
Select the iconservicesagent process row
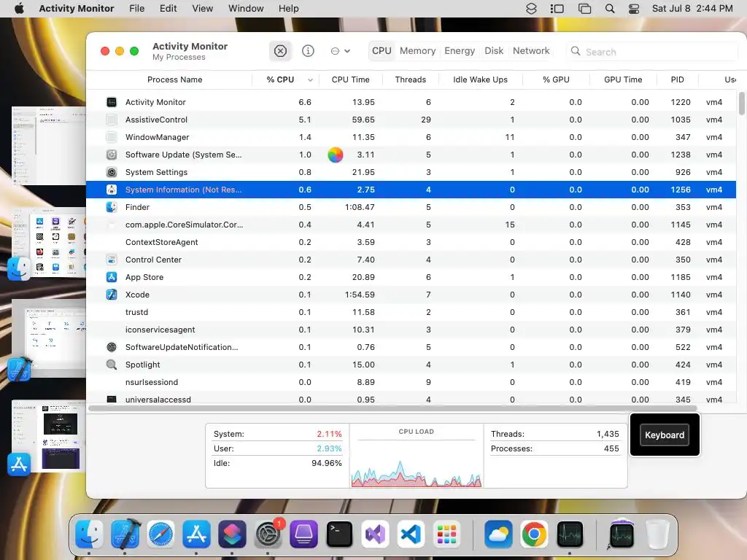click(x=411, y=330)
